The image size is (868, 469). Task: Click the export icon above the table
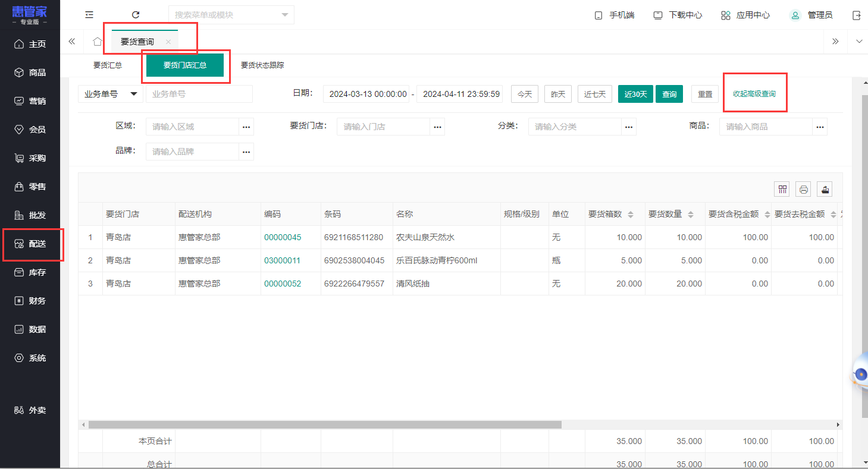[825, 190]
